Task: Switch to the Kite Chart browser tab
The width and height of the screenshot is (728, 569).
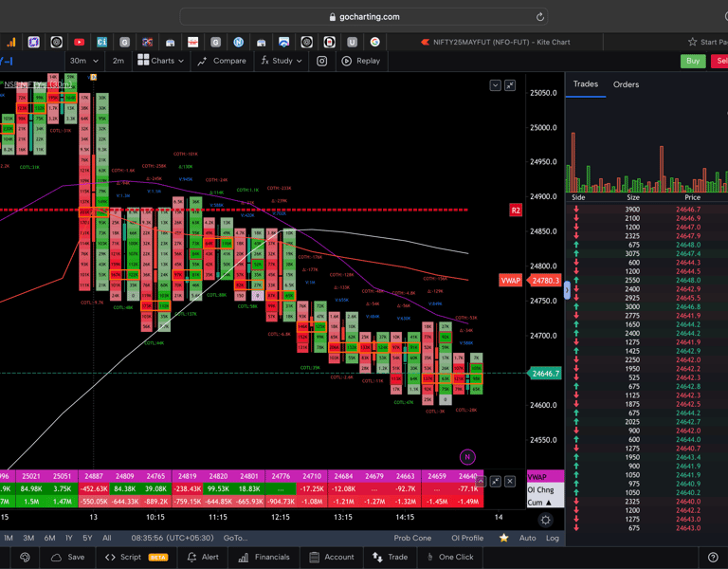Action: pos(496,43)
